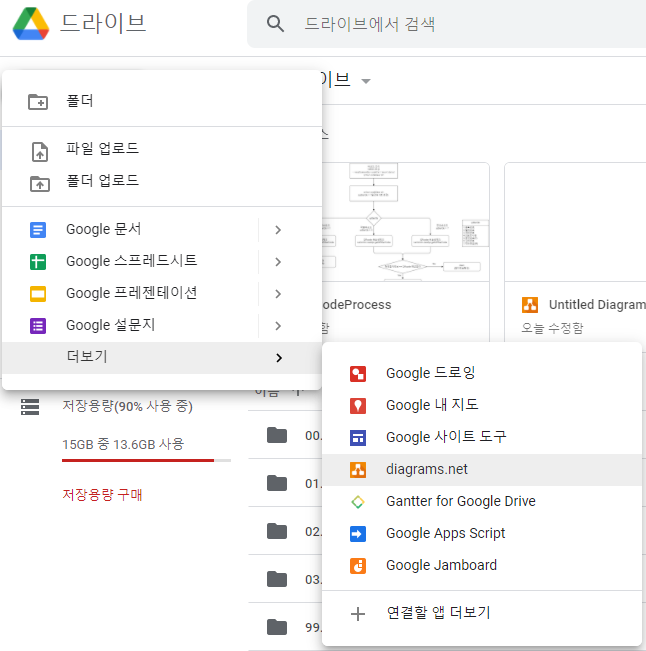Select Google 드로잉 in submenu

pyautogui.click(x=482, y=373)
